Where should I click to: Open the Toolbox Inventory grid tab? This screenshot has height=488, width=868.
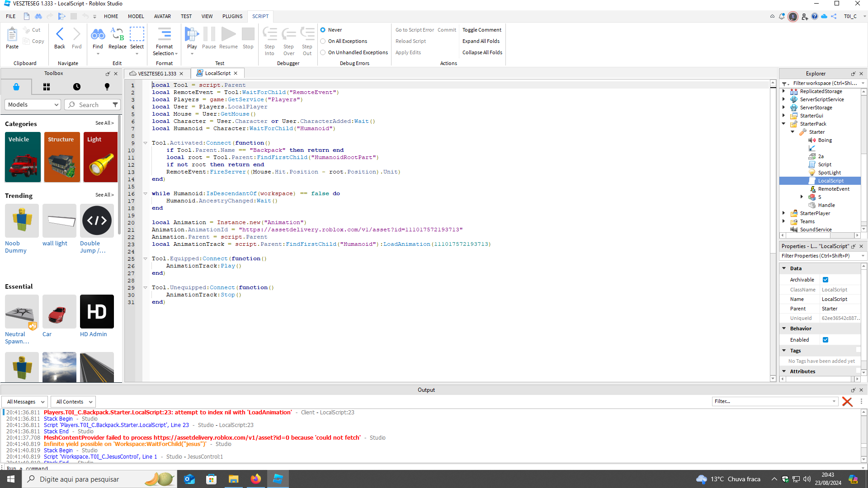tap(47, 87)
